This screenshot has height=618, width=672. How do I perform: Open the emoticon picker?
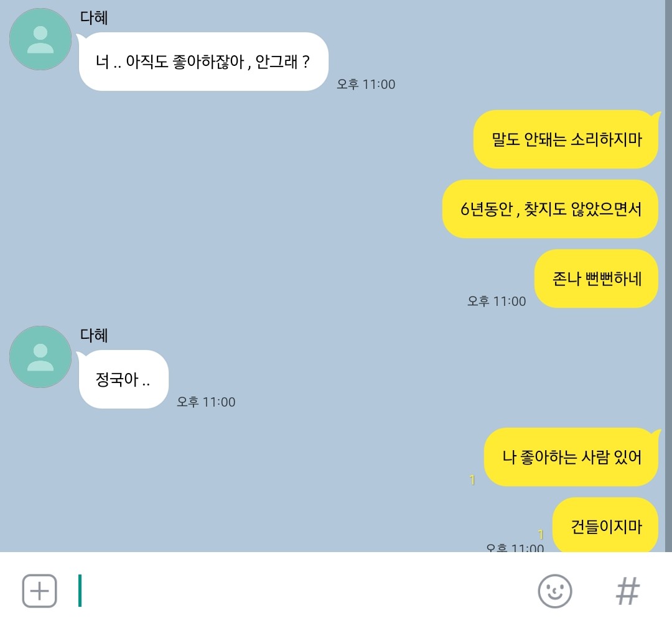coord(555,591)
